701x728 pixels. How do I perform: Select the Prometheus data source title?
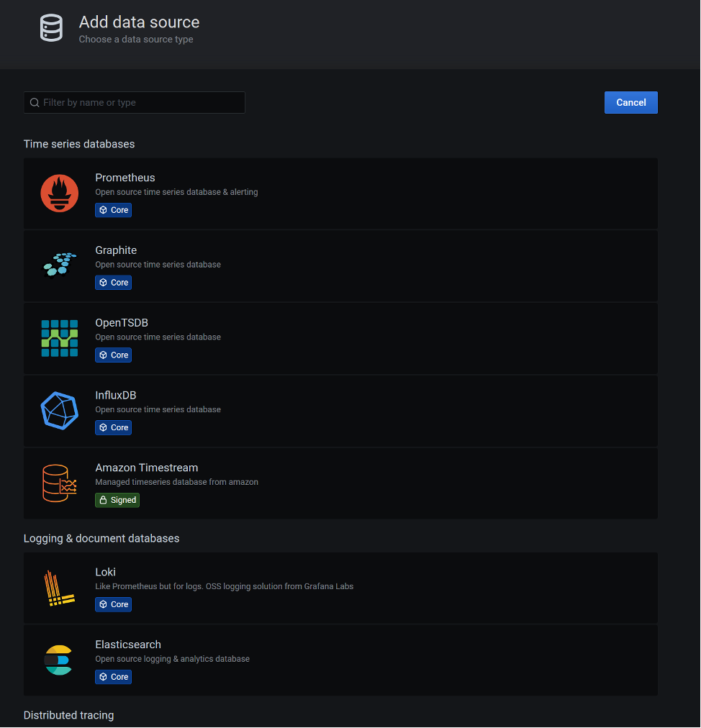pos(125,178)
